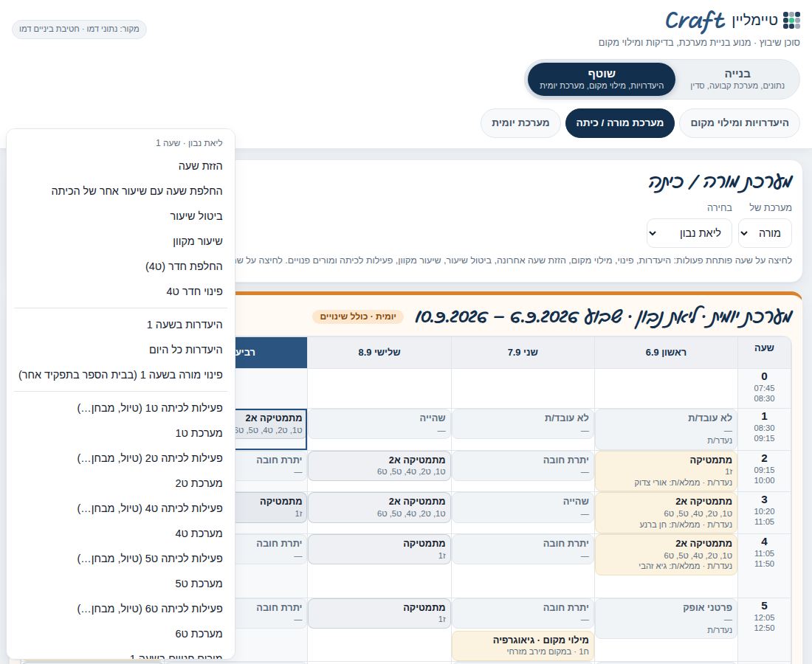The width and height of the screenshot is (812, 664).
Task: Choose ביטול שיעור in the menu
Action: (120, 216)
